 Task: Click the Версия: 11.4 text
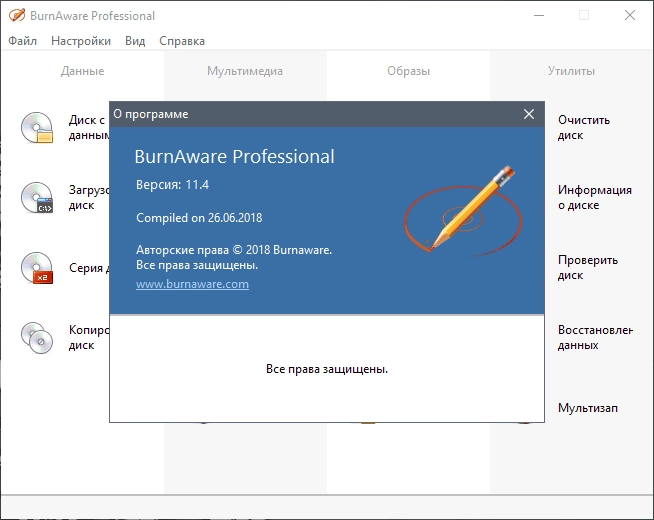click(x=172, y=185)
